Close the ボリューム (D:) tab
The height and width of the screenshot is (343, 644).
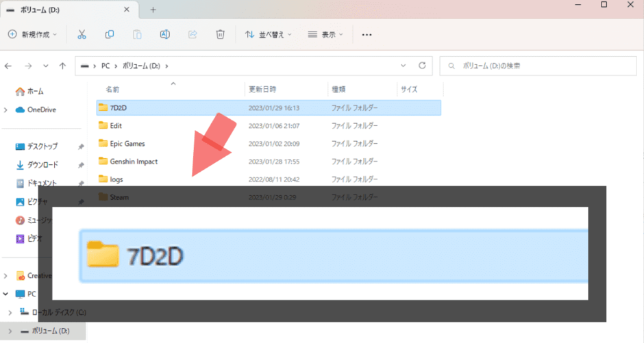[127, 10]
